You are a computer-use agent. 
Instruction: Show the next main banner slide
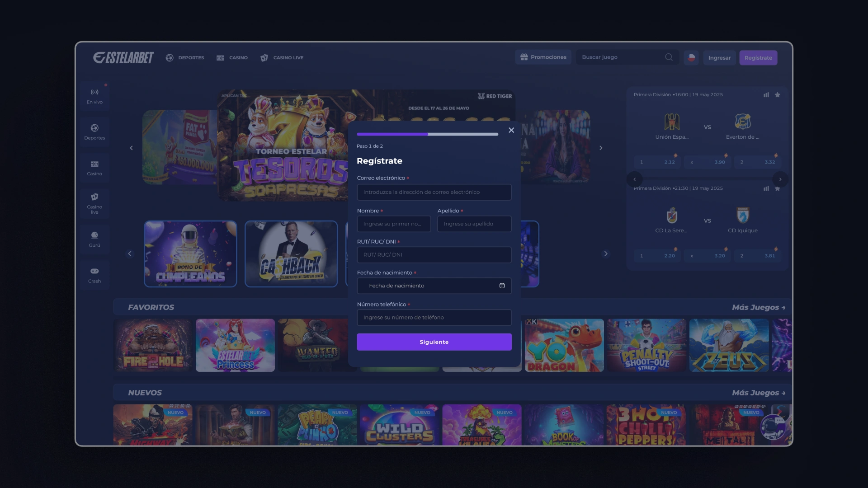pos(601,148)
